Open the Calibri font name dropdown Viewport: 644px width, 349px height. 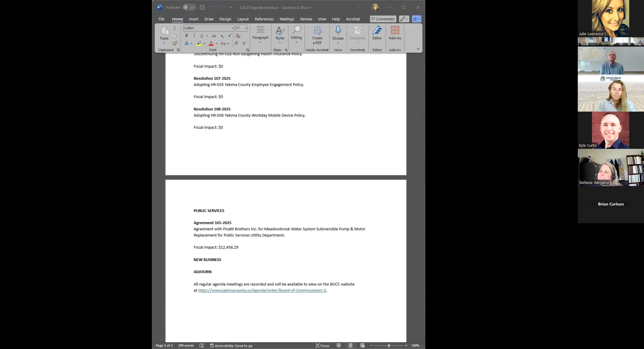(x=232, y=28)
